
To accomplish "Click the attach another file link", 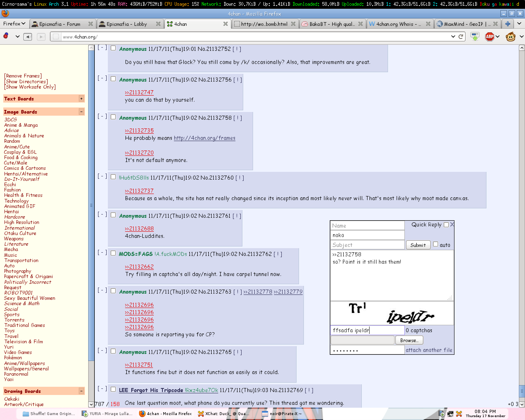I will point(429,350).
